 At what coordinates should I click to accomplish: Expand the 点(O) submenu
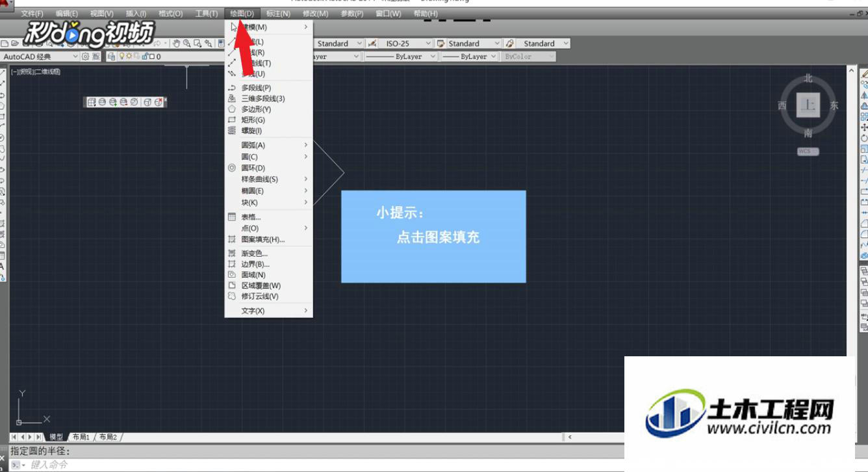point(269,228)
